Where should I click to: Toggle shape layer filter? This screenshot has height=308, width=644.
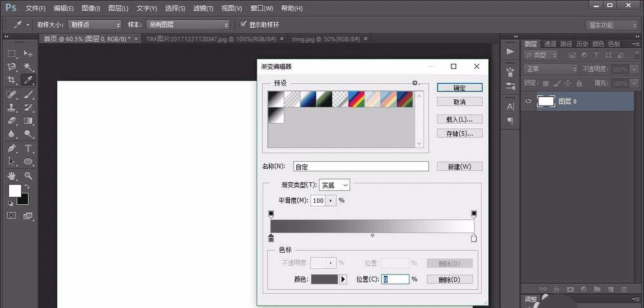[x=609, y=55]
